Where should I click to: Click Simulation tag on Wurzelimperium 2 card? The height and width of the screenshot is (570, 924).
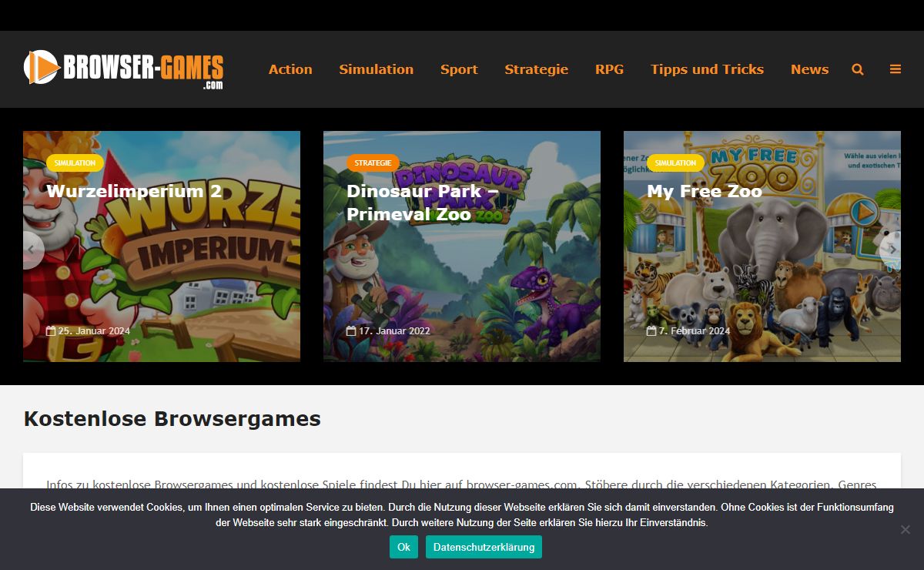point(75,163)
